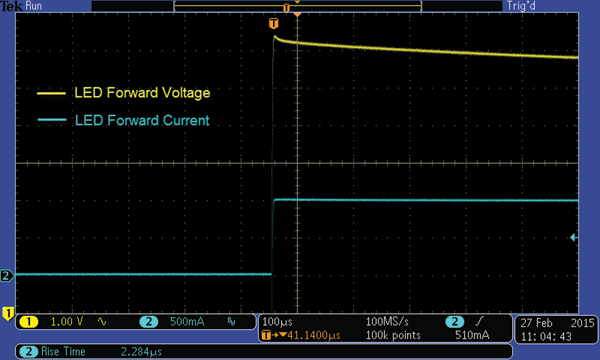The width and height of the screenshot is (600, 360).
Task: Click channel 1 ground reference marker
Action: [7, 313]
